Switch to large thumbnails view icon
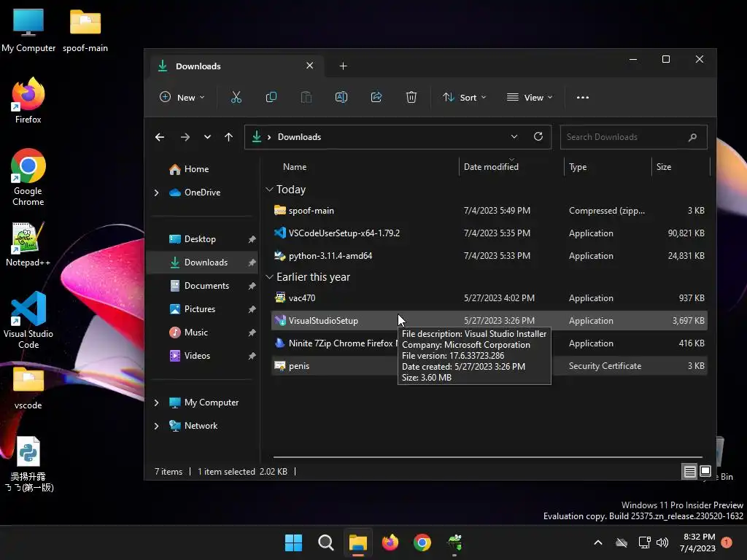747x560 pixels. pos(705,472)
